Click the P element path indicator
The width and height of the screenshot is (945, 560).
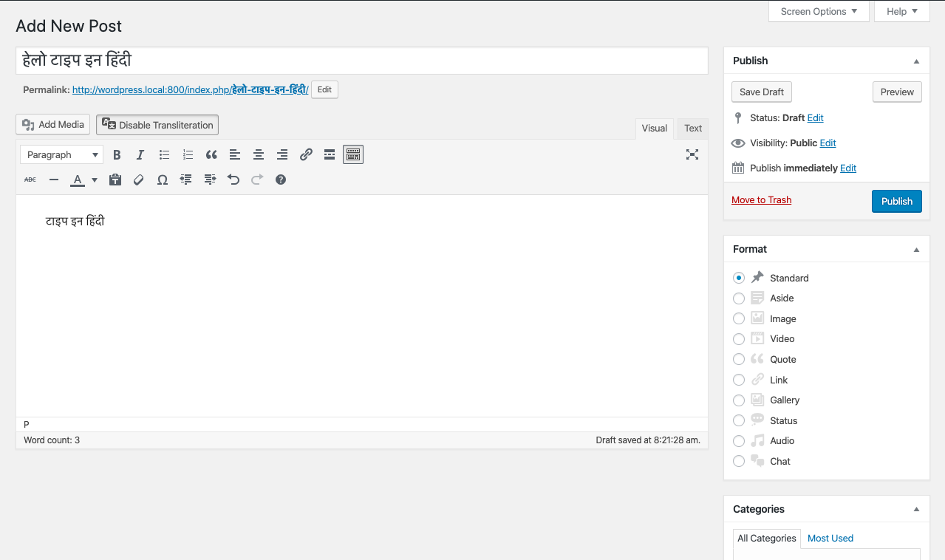point(27,425)
